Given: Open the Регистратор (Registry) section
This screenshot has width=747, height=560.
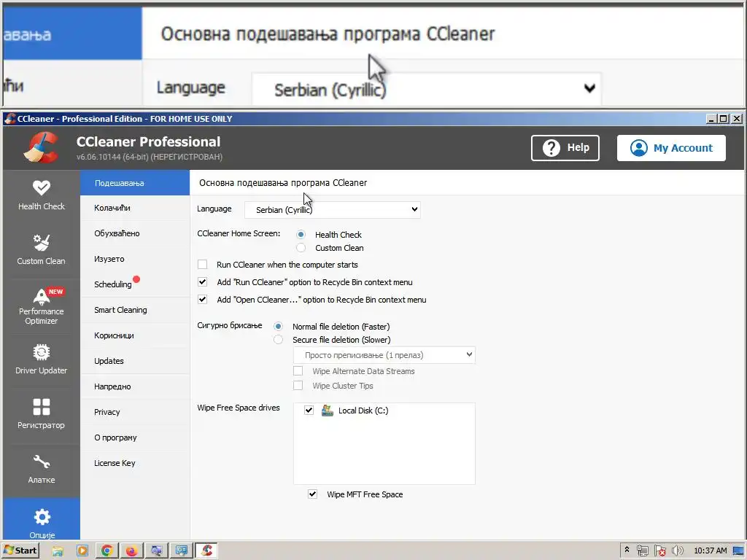Looking at the screenshot, I should pos(42,414).
